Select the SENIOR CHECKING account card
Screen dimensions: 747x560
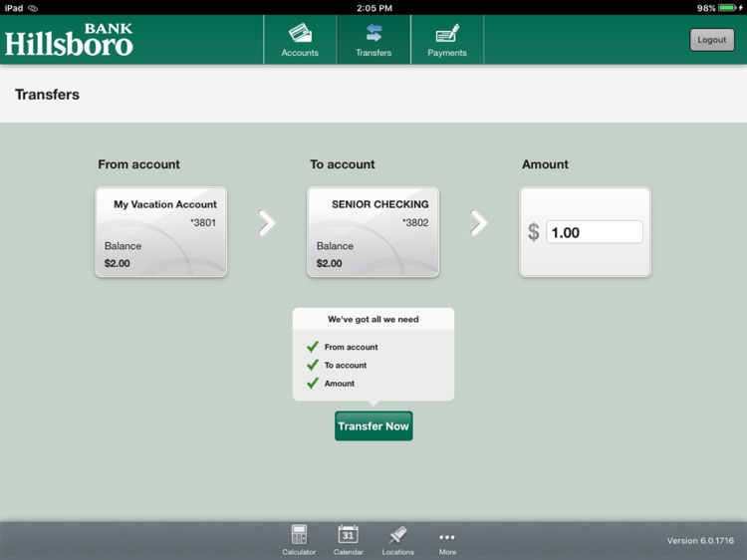point(373,232)
